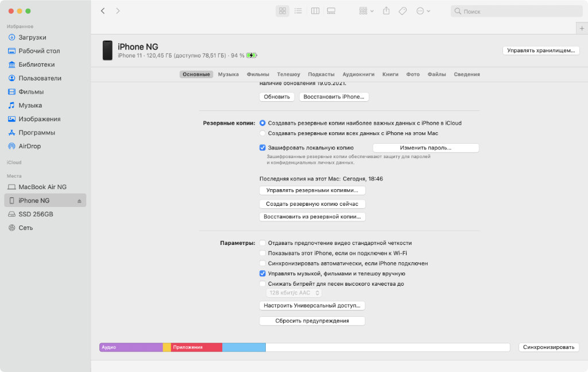Go back with the left arrow
The width and height of the screenshot is (588, 372).
click(x=103, y=11)
